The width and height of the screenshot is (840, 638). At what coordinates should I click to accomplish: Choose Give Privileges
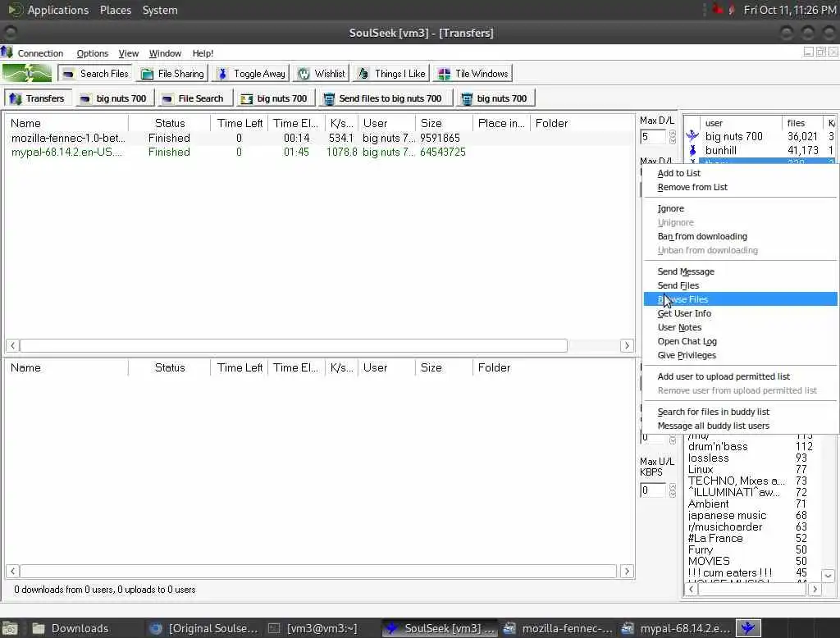click(741, 355)
